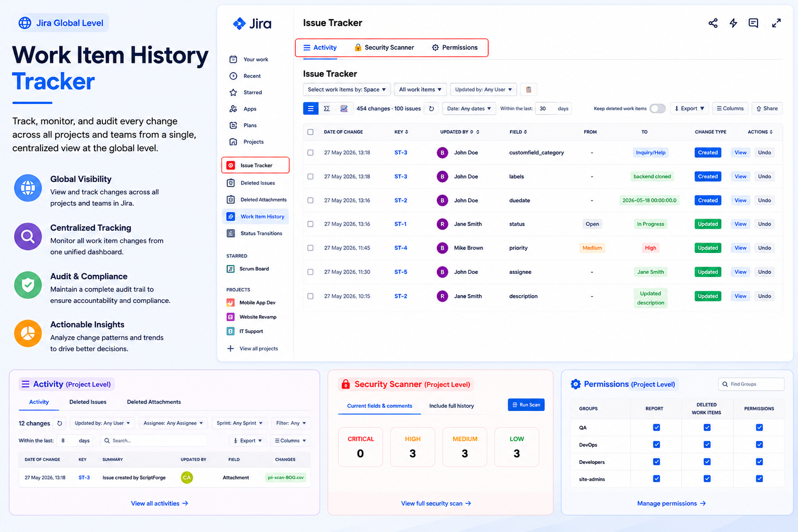Open Updated by: Any User dropdown in Issue Tracker
This screenshot has width=798, height=532.
coord(483,89)
